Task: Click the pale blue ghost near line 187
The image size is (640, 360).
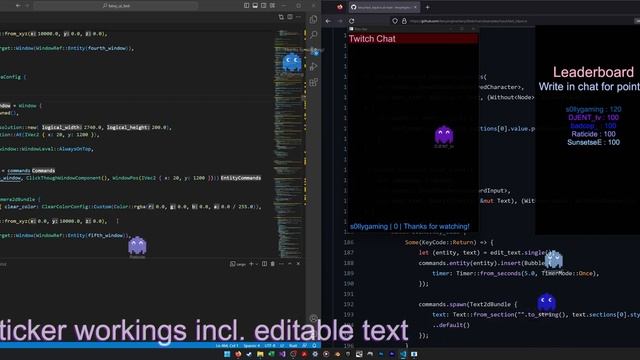Action: click(x=553, y=259)
